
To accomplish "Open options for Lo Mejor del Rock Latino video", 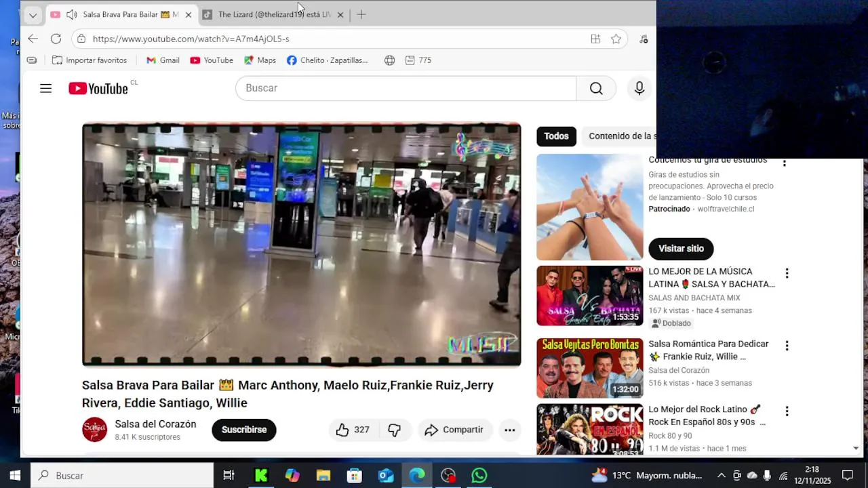I will (787, 411).
